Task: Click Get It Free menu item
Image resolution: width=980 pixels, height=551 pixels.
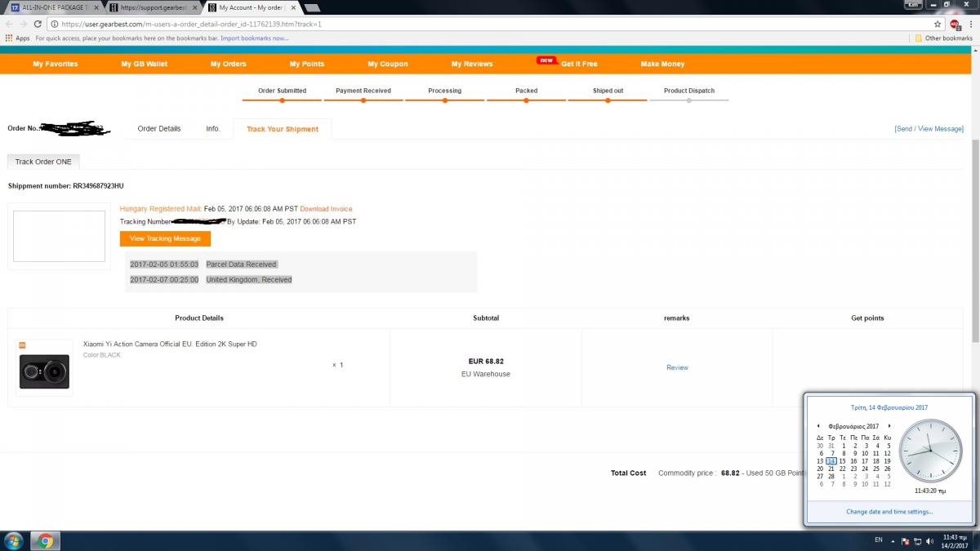Action: [x=579, y=64]
